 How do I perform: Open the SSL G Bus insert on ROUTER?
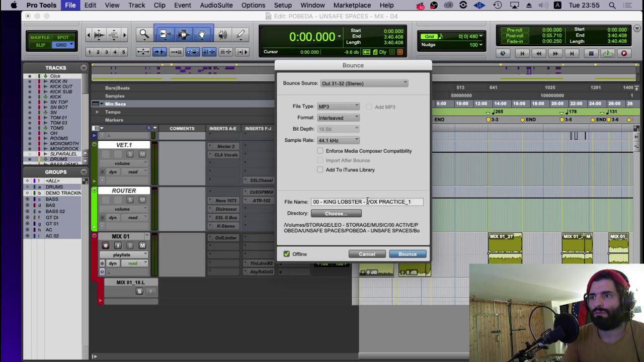click(226, 218)
